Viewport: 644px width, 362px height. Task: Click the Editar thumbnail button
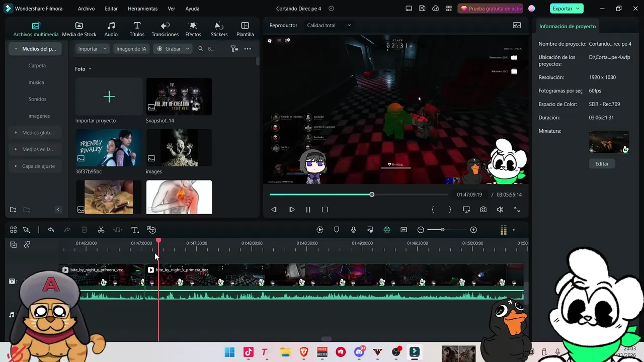click(x=602, y=163)
